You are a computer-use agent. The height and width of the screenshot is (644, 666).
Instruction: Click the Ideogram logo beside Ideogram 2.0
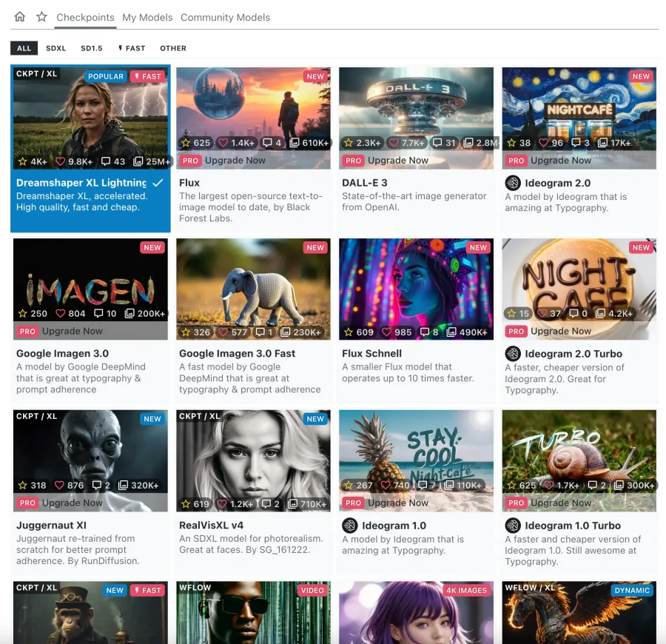click(x=512, y=183)
